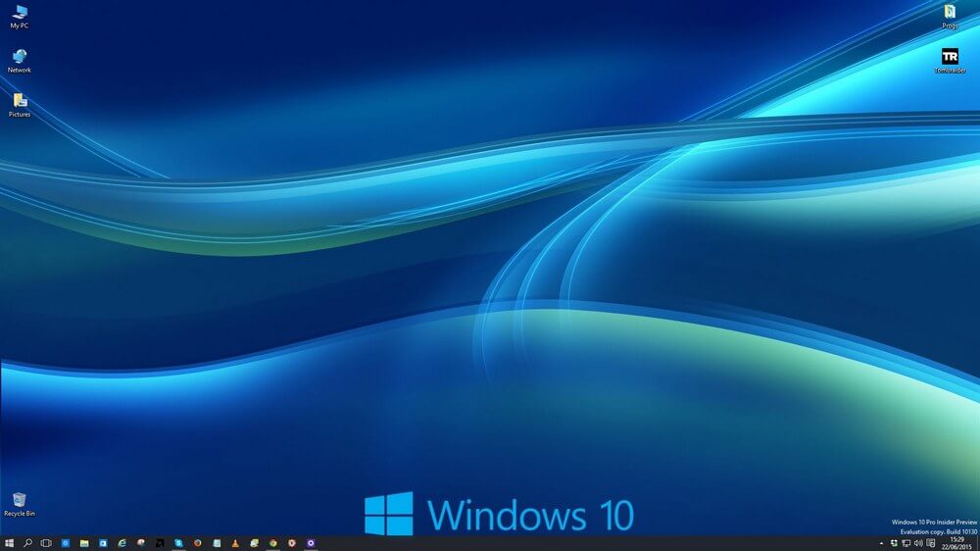Open the My PC desktop icon
This screenshot has width=980, height=551.
pyautogui.click(x=20, y=17)
